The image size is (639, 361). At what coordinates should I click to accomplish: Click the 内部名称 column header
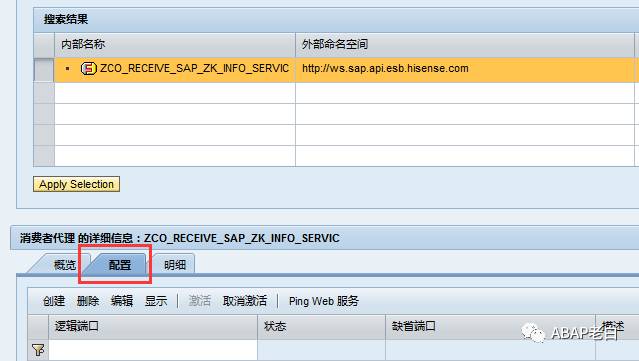(x=175, y=44)
